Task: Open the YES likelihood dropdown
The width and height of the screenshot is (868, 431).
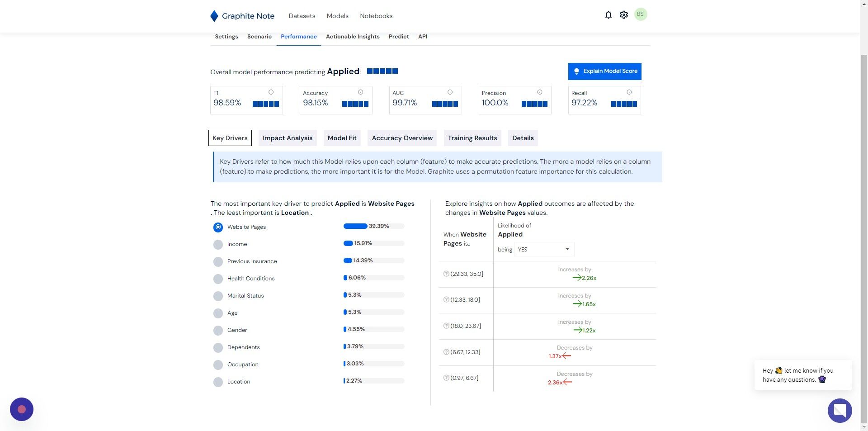Action: 544,249
